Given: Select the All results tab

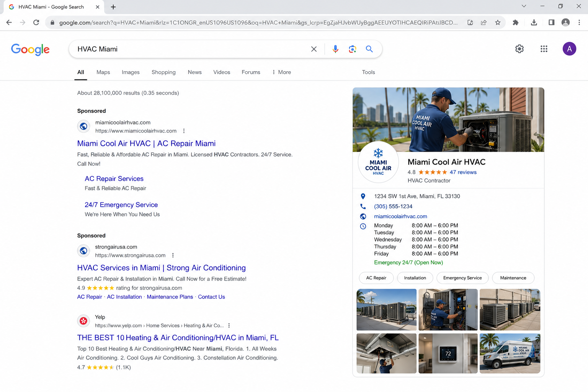Looking at the screenshot, I should click(x=81, y=72).
